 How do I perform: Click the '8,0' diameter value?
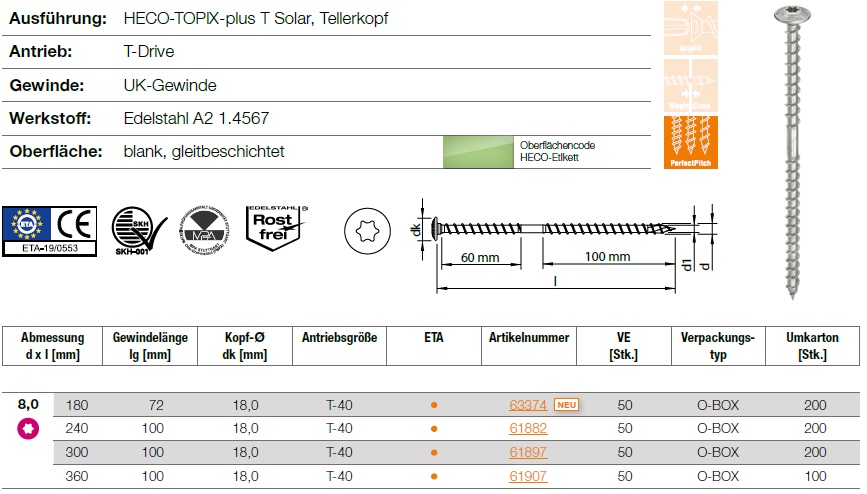(x=28, y=404)
